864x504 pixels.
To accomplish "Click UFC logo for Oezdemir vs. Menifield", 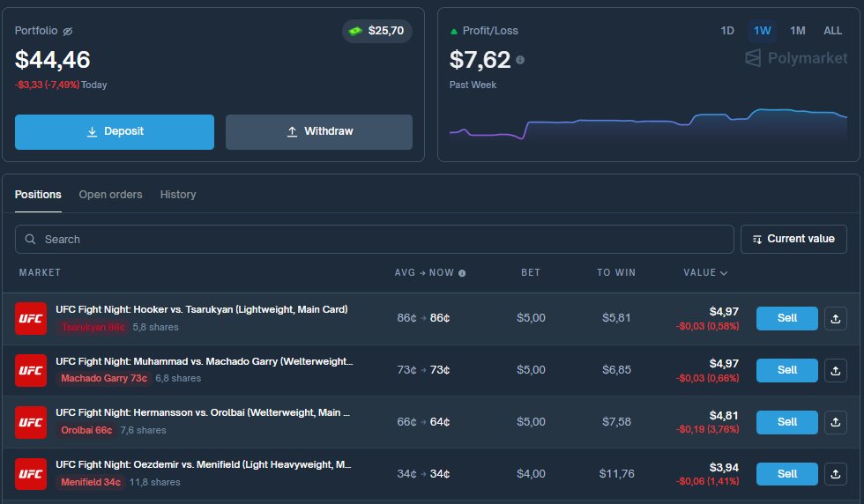I will [x=31, y=474].
